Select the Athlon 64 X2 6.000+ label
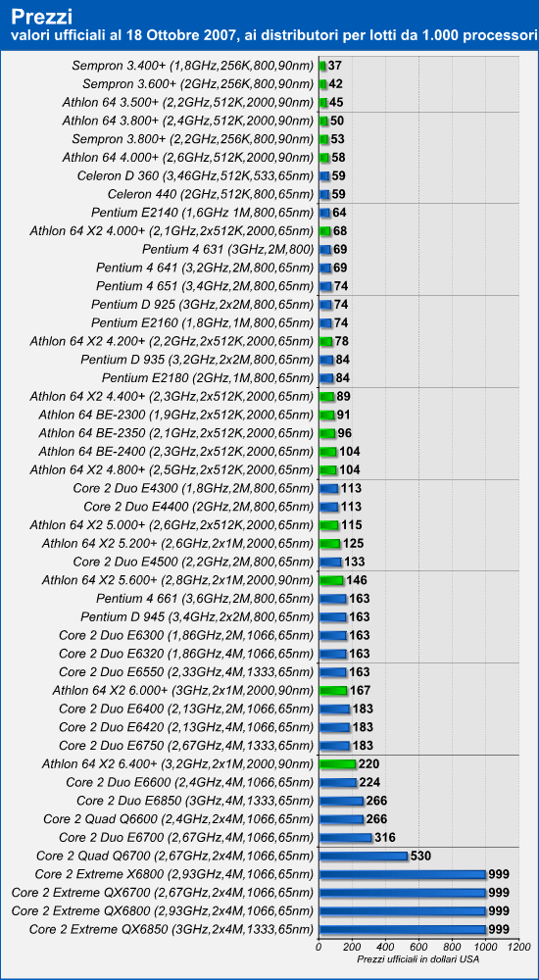This screenshot has height=980, width=539. [183, 691]
